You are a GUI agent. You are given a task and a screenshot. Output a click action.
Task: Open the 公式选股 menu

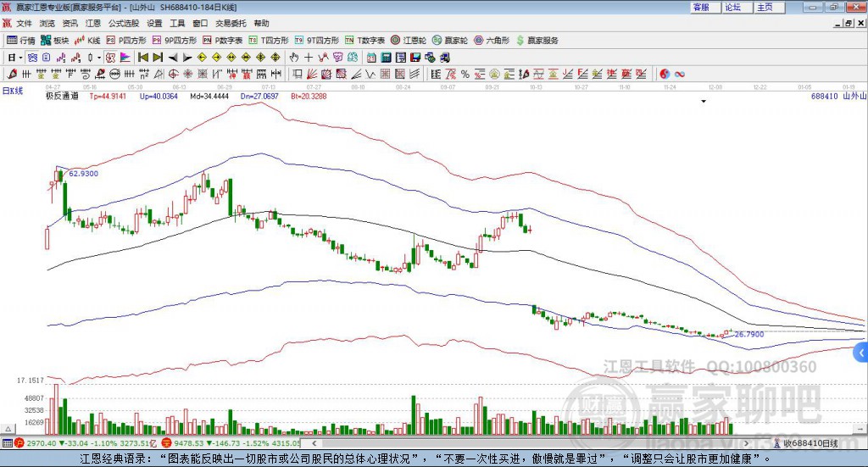(x=124, y=23)
